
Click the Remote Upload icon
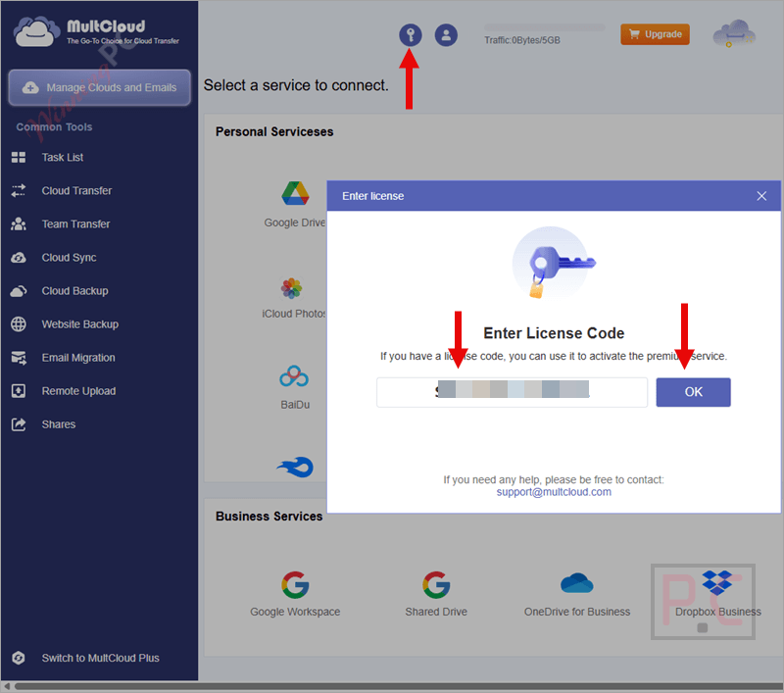[x=19, y=391]
